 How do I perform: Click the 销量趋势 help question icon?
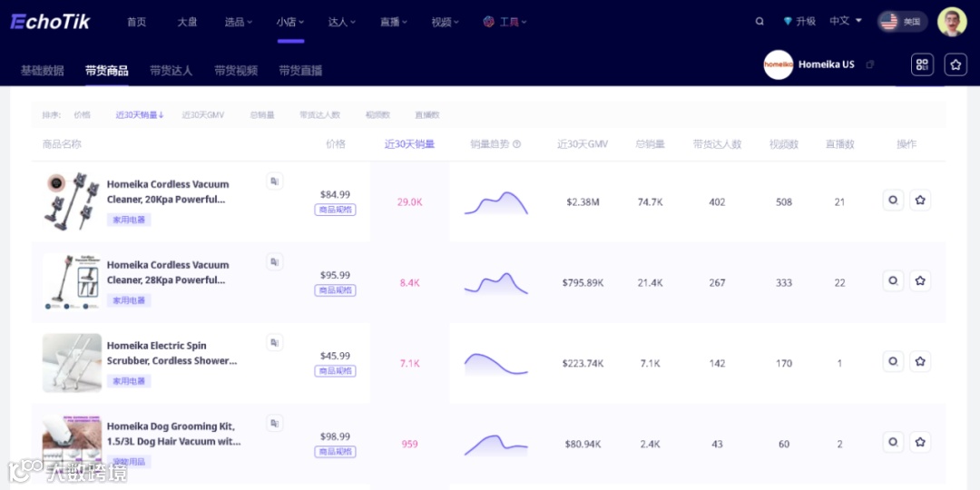517,143
